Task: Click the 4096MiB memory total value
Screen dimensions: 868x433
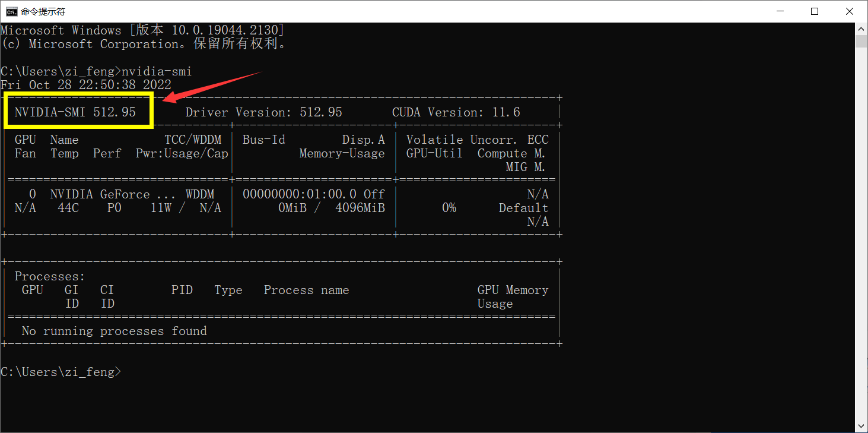Action: (360, 208)
